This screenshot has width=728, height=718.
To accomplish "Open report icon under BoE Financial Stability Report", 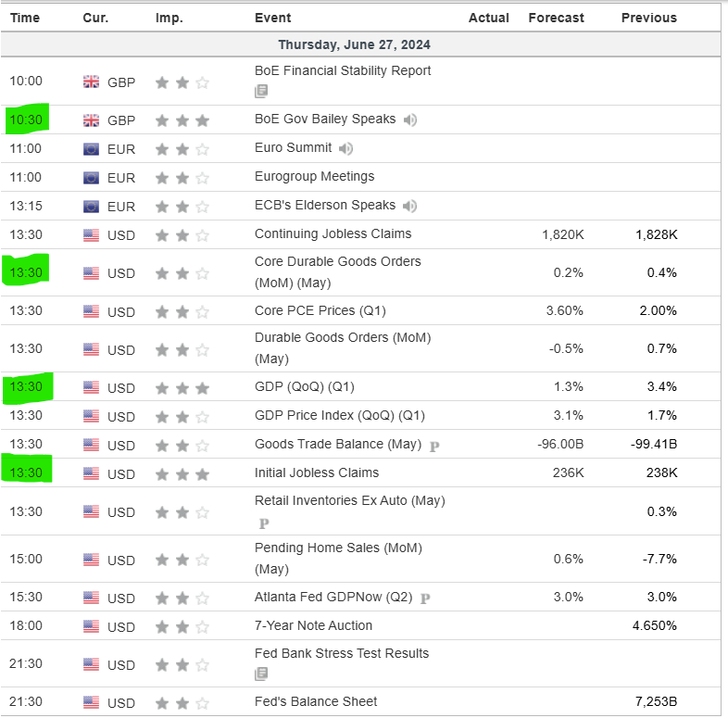I will [x=262, y=91].
